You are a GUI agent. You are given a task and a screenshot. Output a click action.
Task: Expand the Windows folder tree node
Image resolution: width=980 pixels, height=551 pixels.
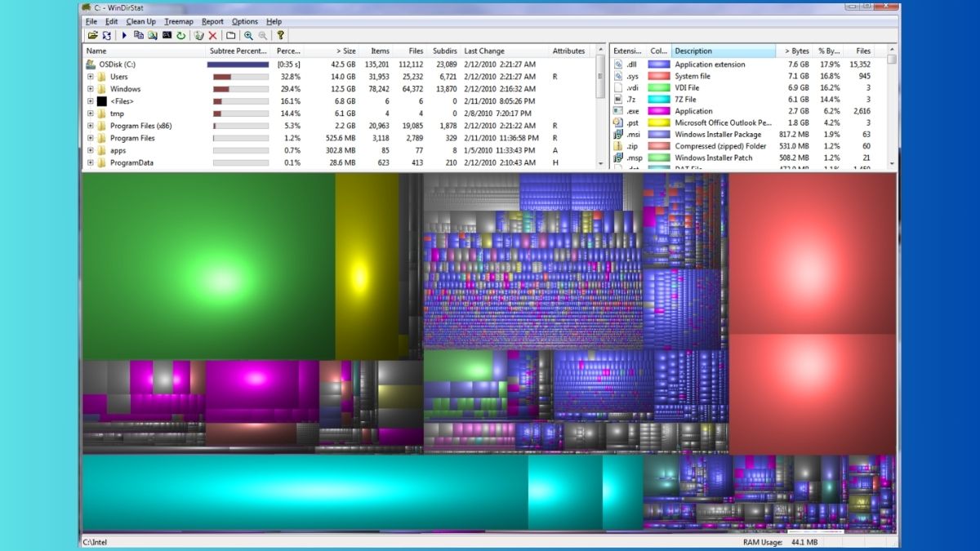91,89
